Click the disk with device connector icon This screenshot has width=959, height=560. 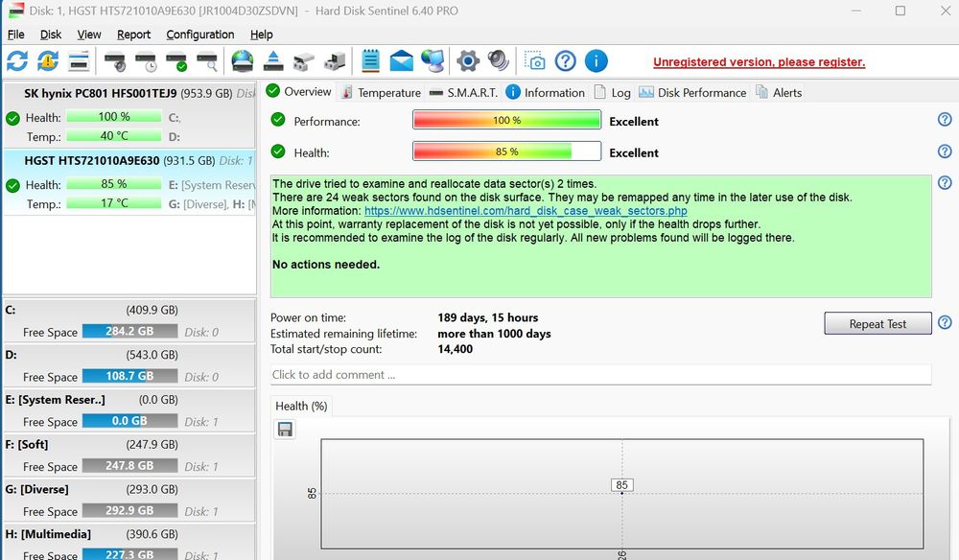pyautogui.click(x=335, y=61)
